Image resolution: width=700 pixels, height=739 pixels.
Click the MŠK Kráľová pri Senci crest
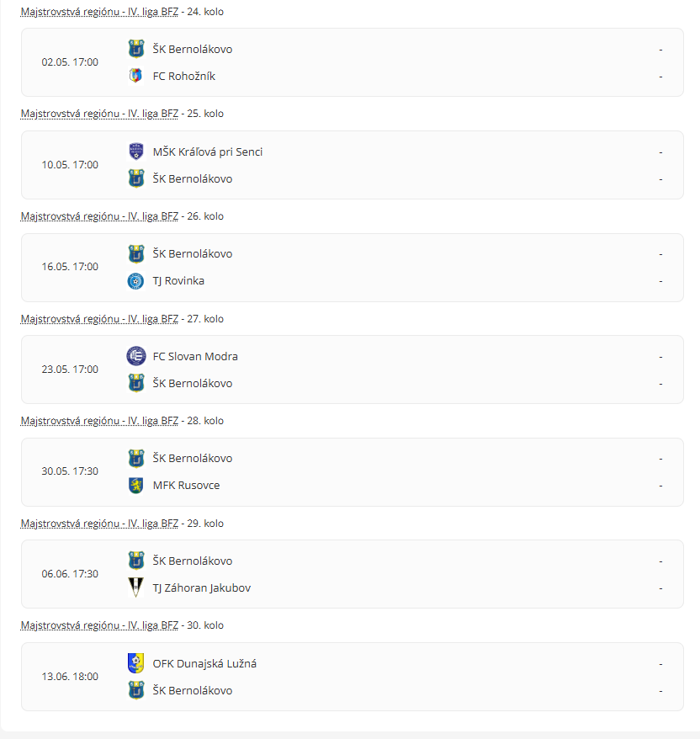pyautogui.click(x=135, y=152)
